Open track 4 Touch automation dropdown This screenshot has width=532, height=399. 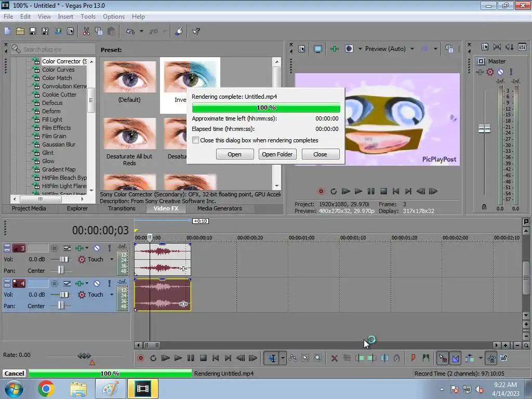(x=112, y=295)
